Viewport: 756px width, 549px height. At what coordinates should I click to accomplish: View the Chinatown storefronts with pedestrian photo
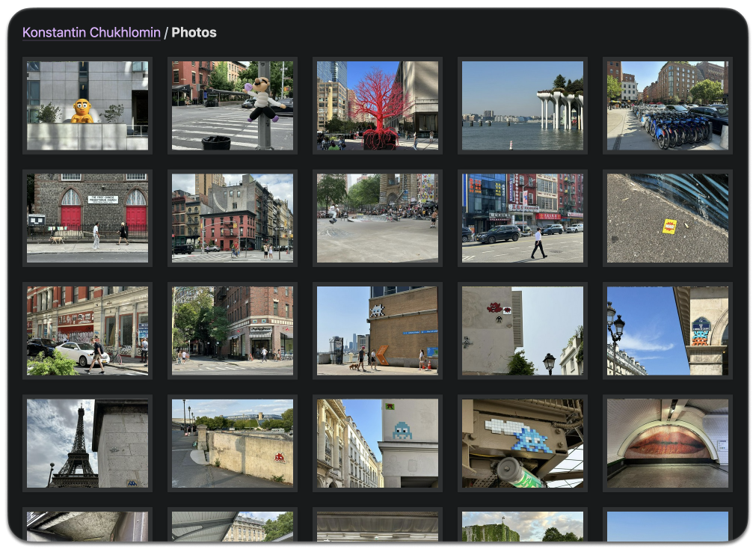click(x=523, y=218)
